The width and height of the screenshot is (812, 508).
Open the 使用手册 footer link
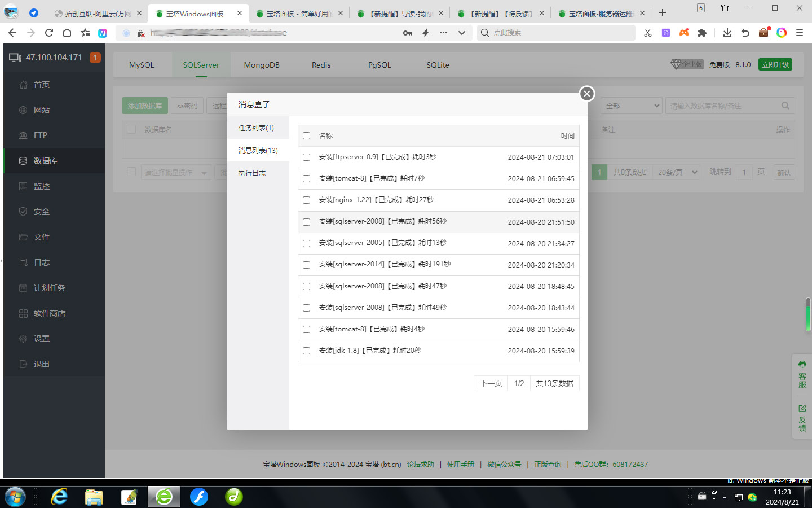coord(461,465)
